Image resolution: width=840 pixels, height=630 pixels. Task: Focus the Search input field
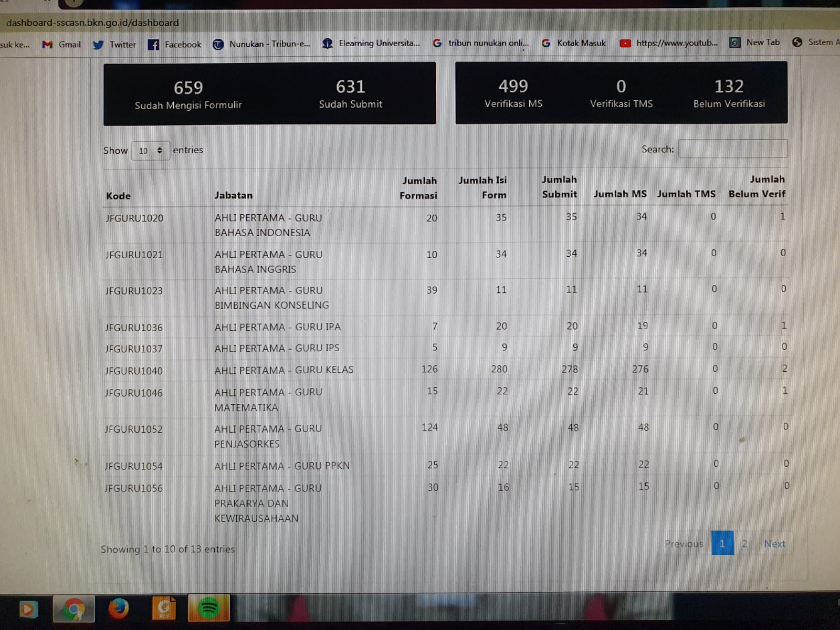pyautogui.click(x=733, y=149)
